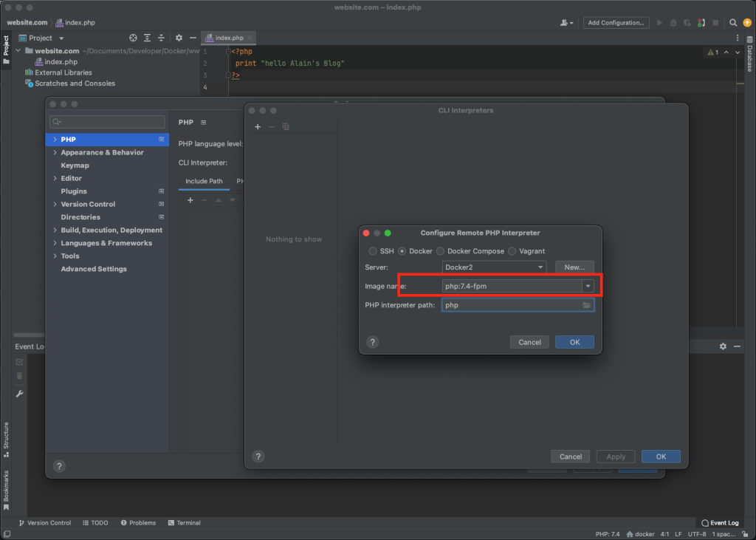Open the TODO tool window tab
This screenshot has height=540, width=756.
(95, 522)
